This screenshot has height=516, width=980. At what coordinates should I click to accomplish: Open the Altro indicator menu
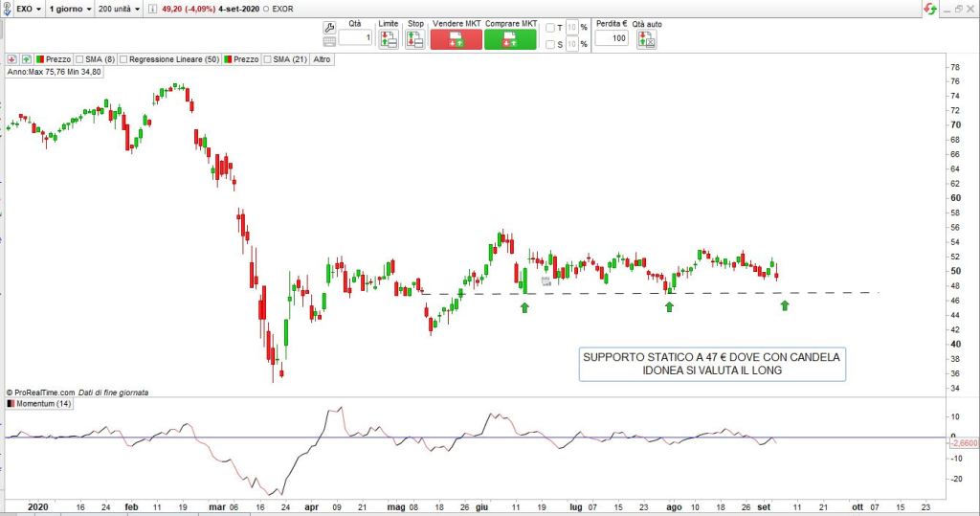point(320,58)
